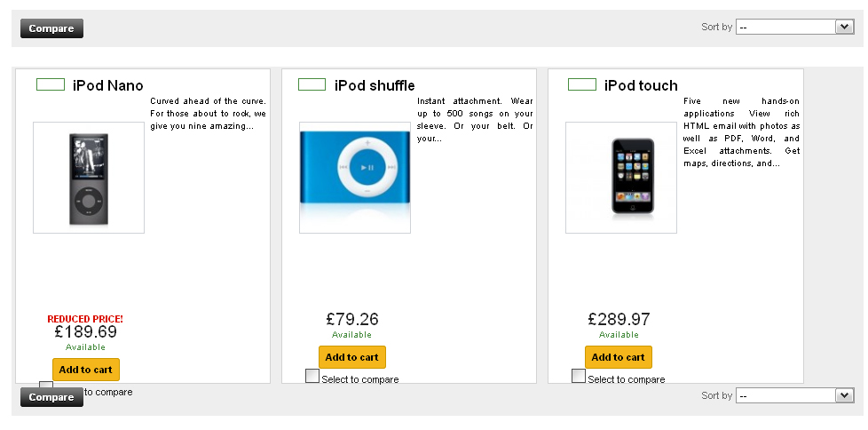
Task: Tick compare checkbox for iPod shuffle
Action: (312, 376)
